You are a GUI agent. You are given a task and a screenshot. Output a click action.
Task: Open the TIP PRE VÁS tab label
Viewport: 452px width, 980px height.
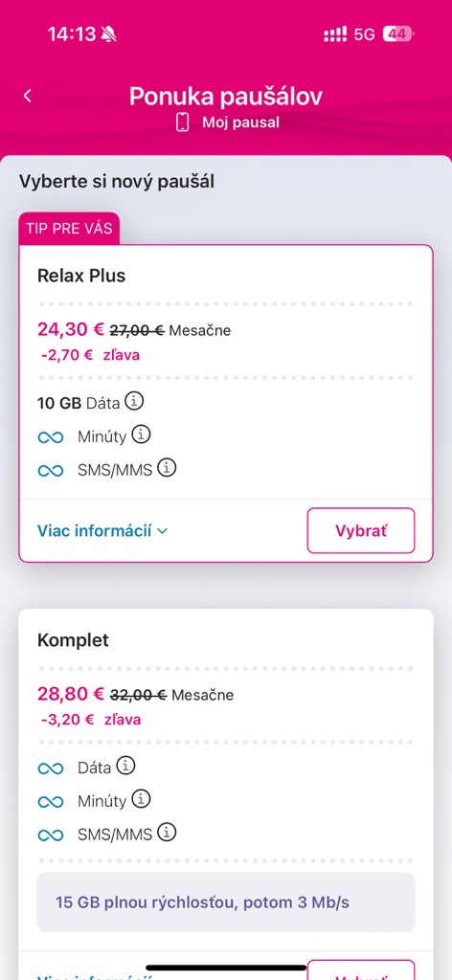coord(69,228)
